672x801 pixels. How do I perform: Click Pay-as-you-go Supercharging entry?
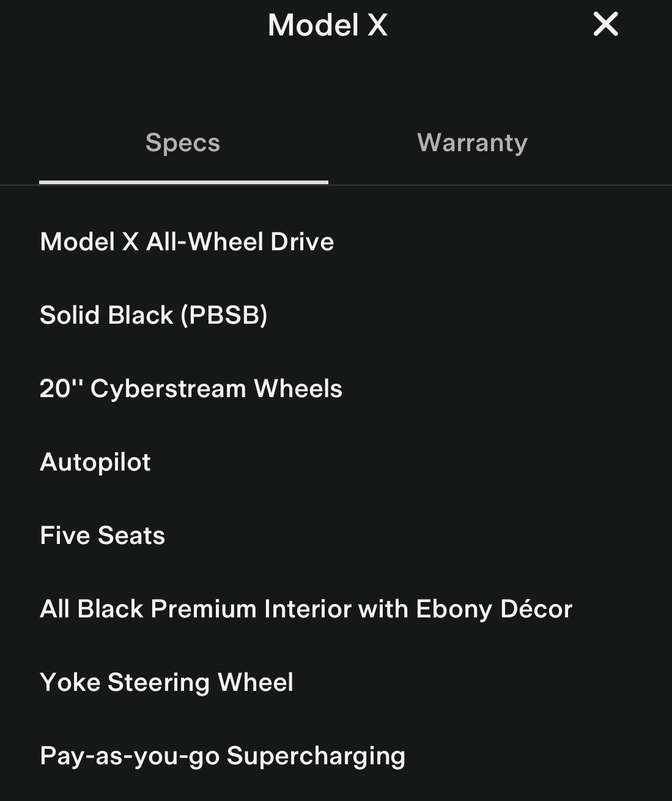(223, 756)
